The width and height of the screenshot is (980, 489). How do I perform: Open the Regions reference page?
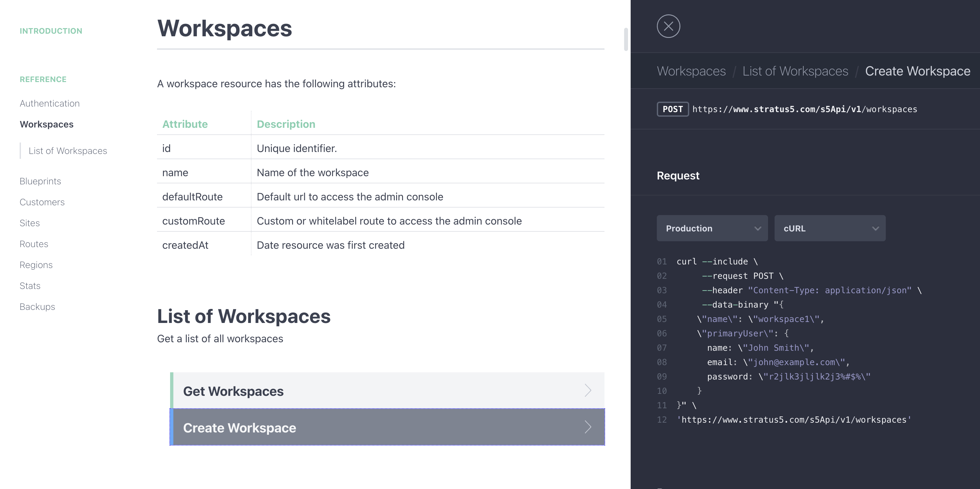tap(36, 265)
